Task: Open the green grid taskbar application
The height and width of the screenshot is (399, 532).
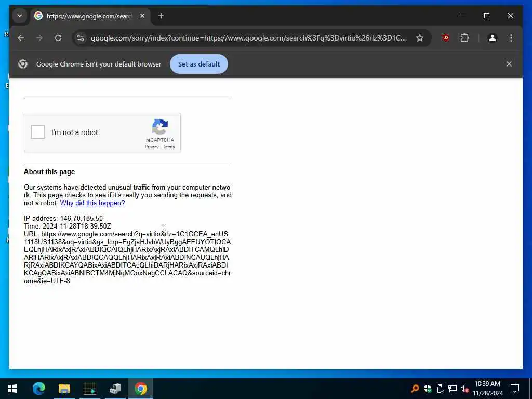Action: coord(89,389)
